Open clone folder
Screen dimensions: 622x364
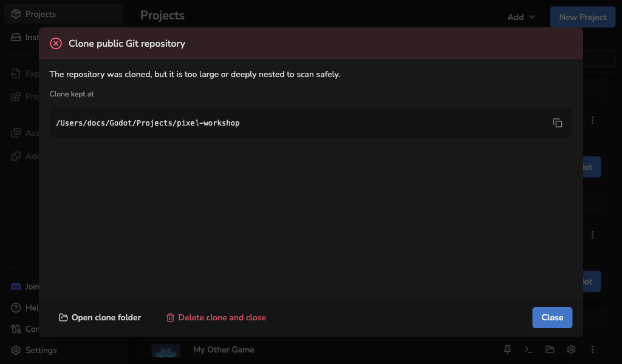click(100, 318)
